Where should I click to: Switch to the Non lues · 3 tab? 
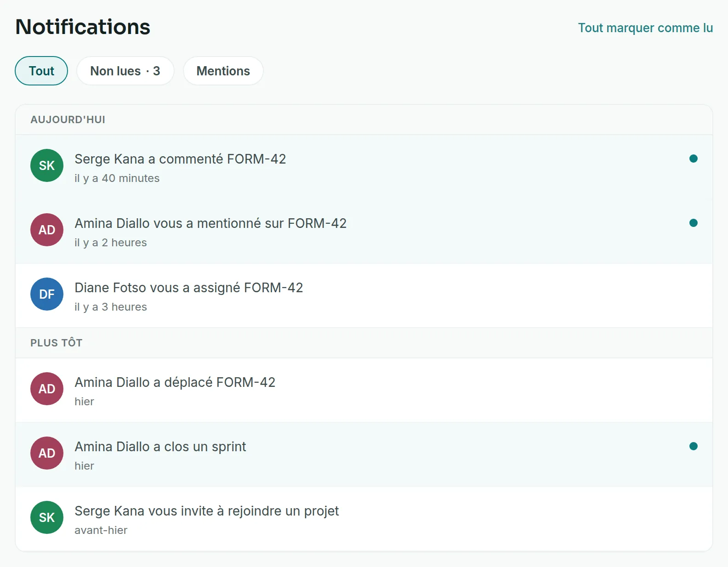pyautogui.click(x=125, y=71)
